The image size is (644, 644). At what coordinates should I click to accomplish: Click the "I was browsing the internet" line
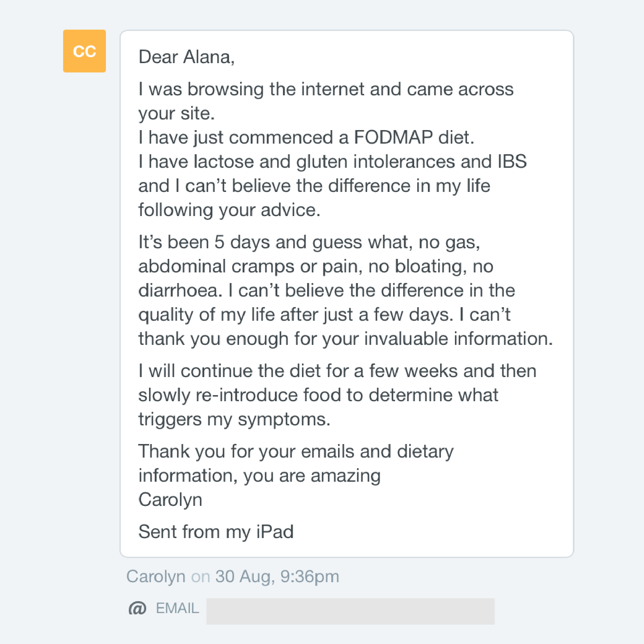(x=326, y=89)
